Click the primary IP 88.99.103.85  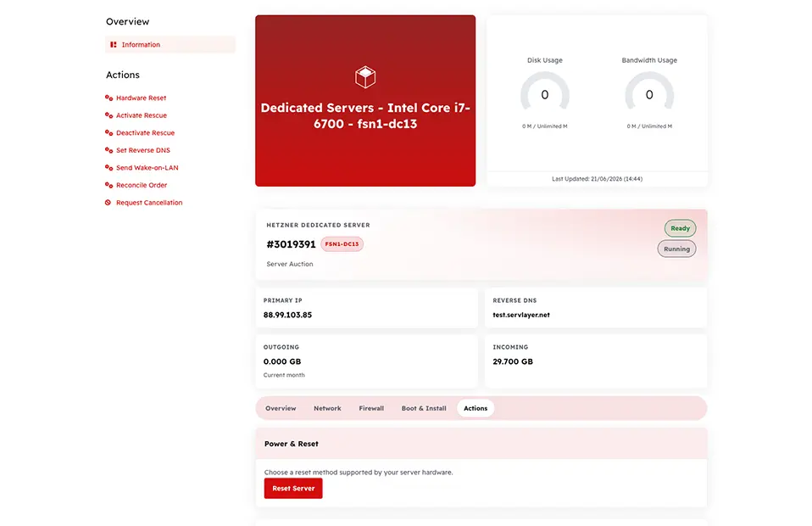(x=287, y=315)
